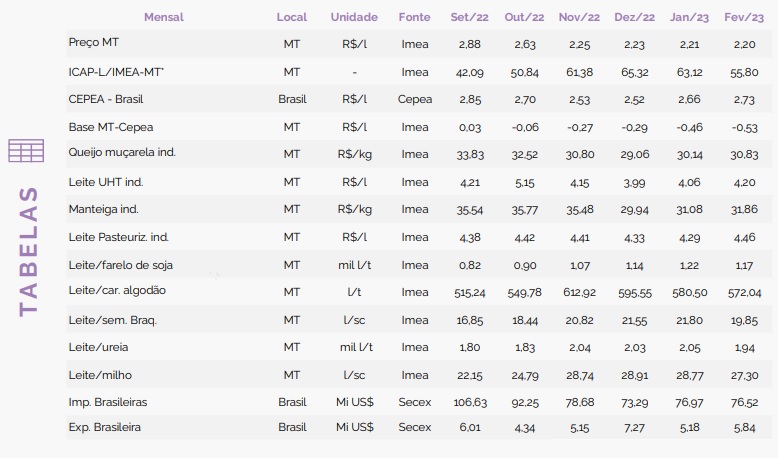Click the 33,83 value in Queijo muçarela row
Image resolution: width=778 pixels, height=458 pixels.
pos(470,155)
